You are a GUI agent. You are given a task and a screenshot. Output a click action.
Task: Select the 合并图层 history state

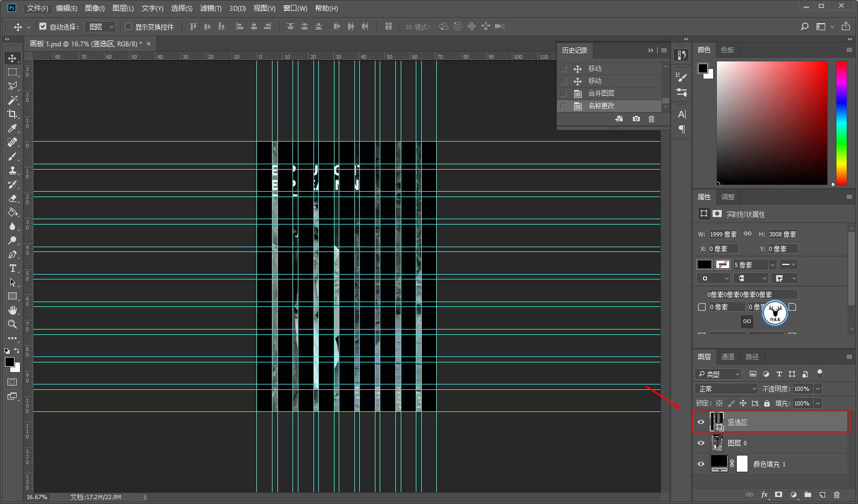[x=601, y=93]
